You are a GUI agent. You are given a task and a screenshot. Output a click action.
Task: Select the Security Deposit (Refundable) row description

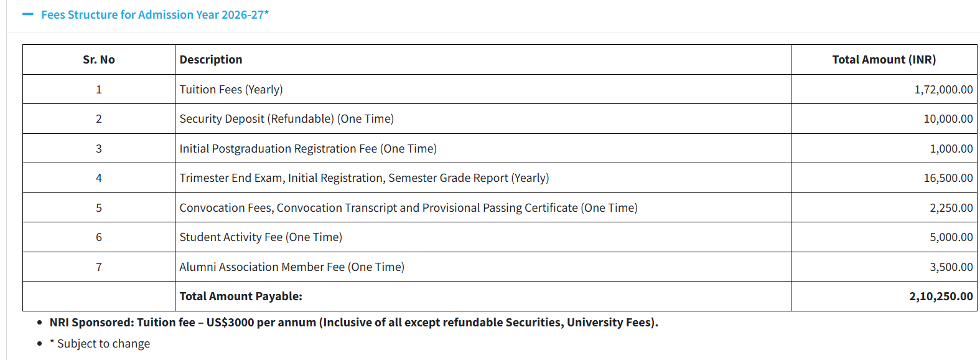point(286,119)
